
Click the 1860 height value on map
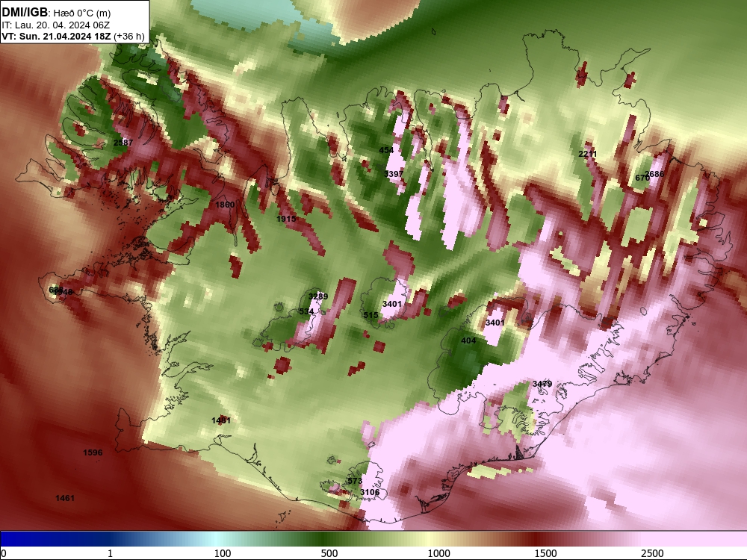[225, 205]
